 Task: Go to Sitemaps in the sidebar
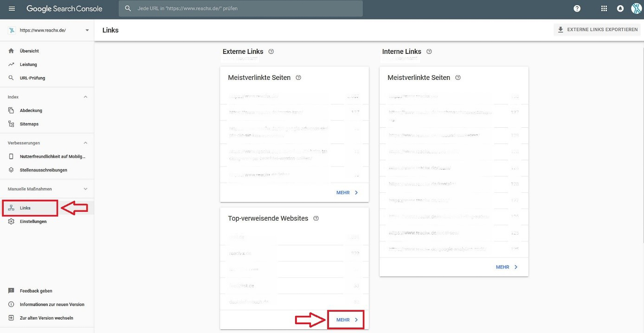pyautogui.click(x=29, y=124)
